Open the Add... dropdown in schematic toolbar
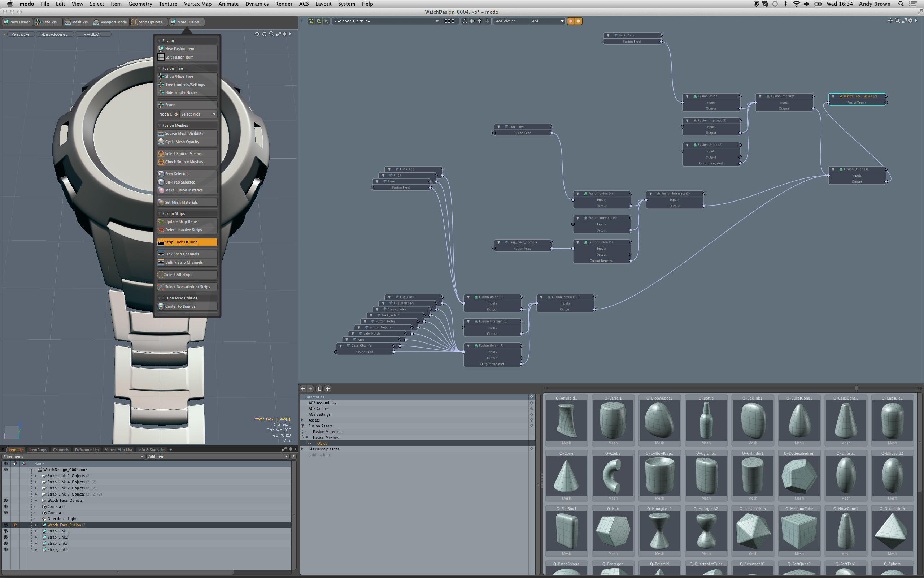This screenshot has height=578, width=924. [x=548, y=21]
